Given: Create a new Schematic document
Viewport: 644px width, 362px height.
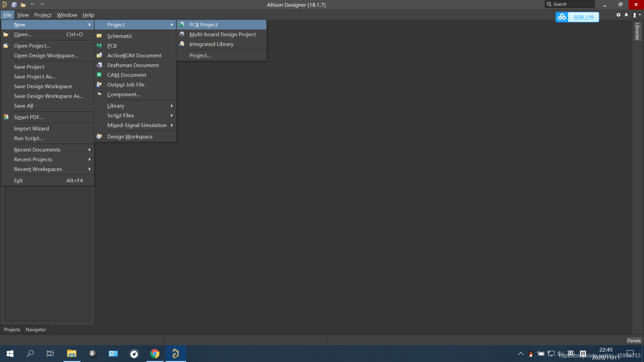Looking at the screenshot, I should coord(120,36).
